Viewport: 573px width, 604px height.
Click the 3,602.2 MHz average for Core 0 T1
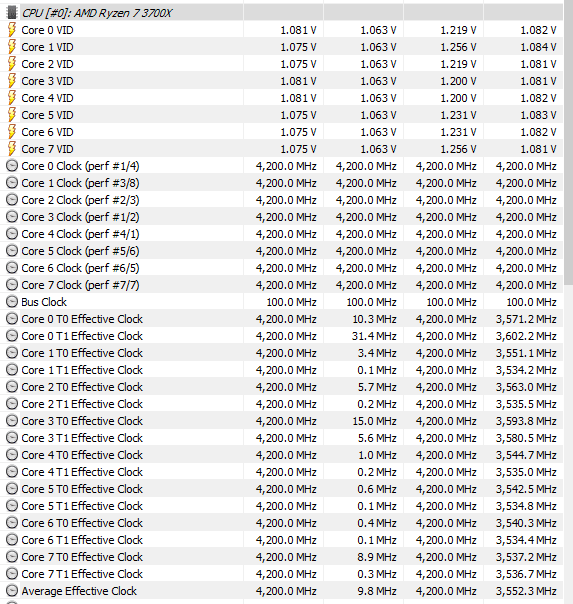pos(526,336)
